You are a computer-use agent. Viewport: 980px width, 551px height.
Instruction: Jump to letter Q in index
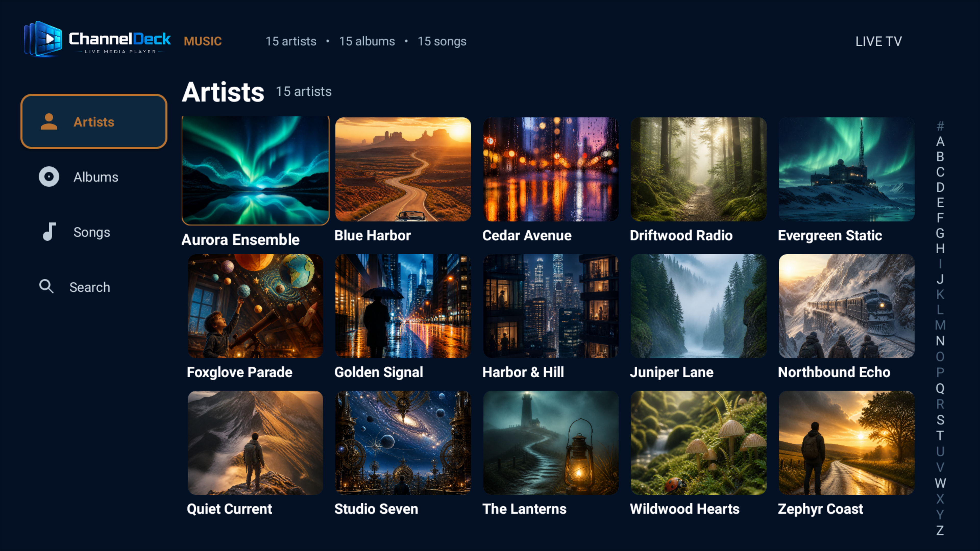[x=940, y=388]
